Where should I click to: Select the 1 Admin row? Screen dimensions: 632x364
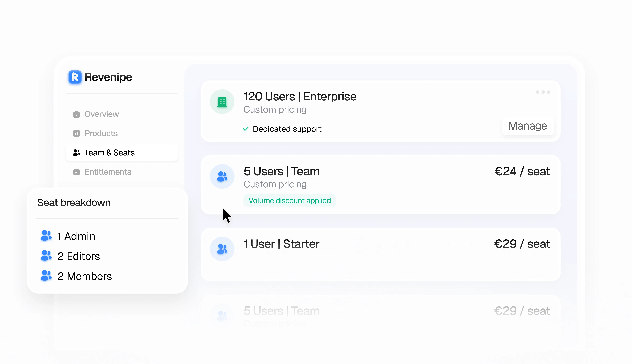point(107,236)
